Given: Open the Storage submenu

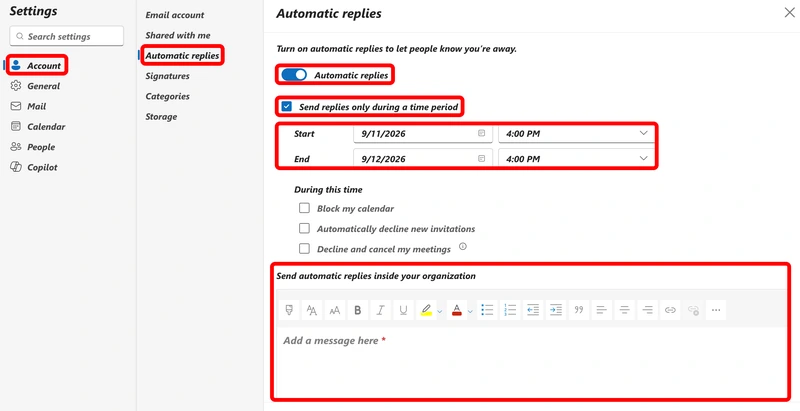Looking at the screenshot, I should [x=161, y=117].
